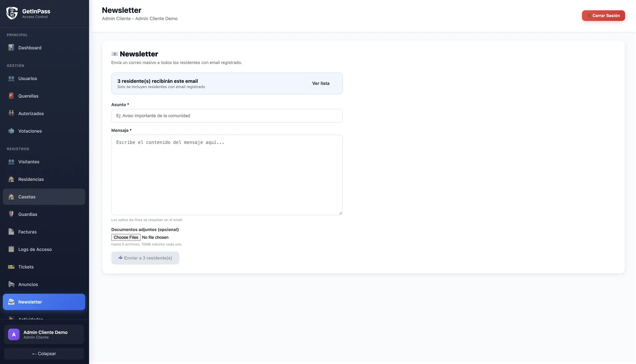Click the textarea resize handle corner
This screenshot has height=364, width=636.
tap(340, 213)
